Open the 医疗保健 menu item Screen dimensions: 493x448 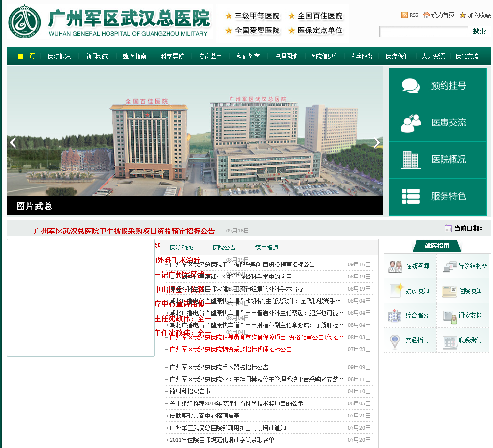pyautogui.click(x=398, y=56)
